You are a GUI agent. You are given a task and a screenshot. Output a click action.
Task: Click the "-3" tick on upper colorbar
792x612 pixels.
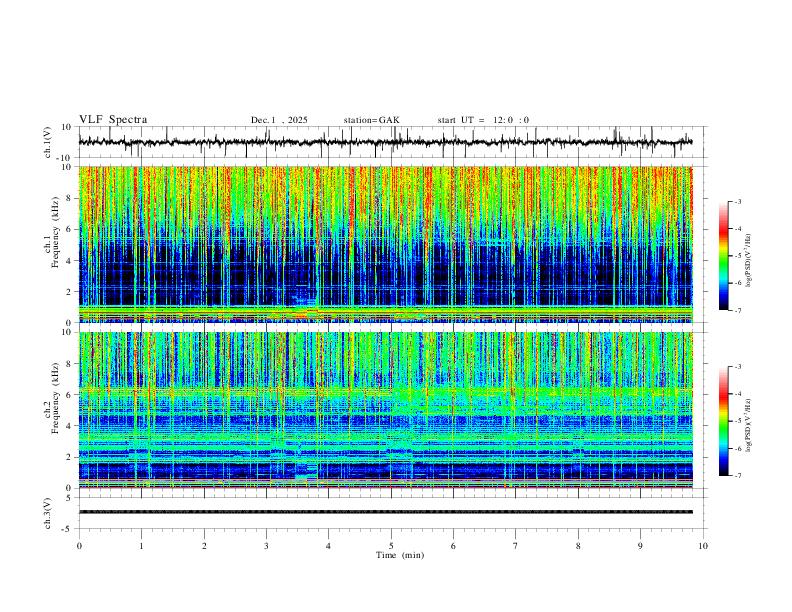[x=737, y=201]
